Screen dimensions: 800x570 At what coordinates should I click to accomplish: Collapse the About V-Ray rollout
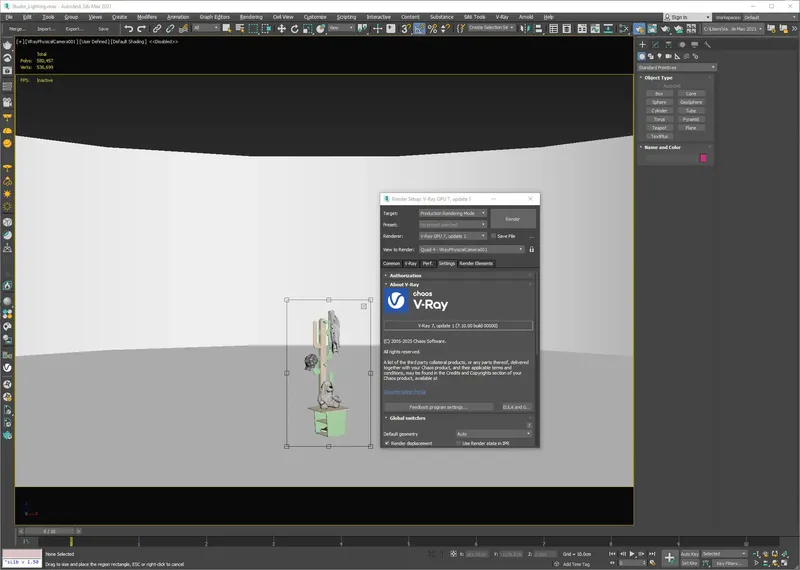pyautogui.click(x=404, y=285)
